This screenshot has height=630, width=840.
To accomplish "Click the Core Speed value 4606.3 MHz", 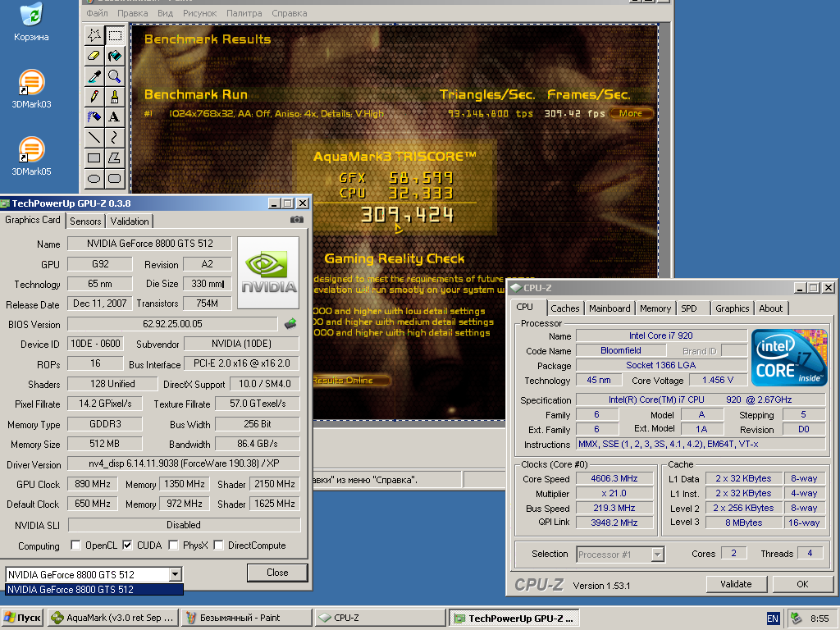I will 614,478.
